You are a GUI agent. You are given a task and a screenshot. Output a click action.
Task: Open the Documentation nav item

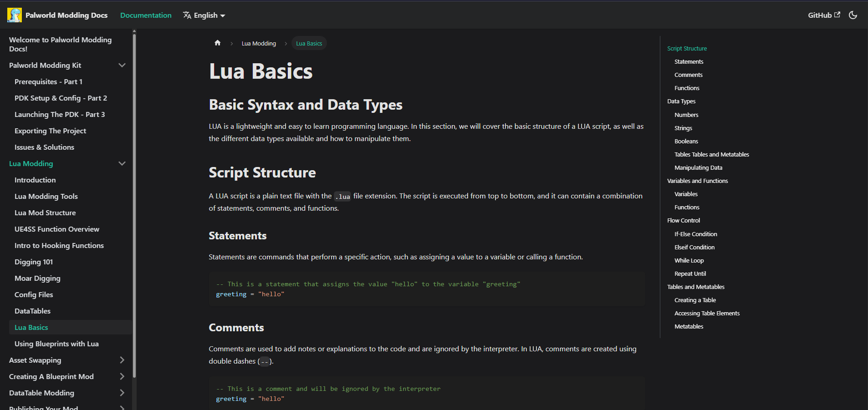pyautogui.click(x=146, y=15)
